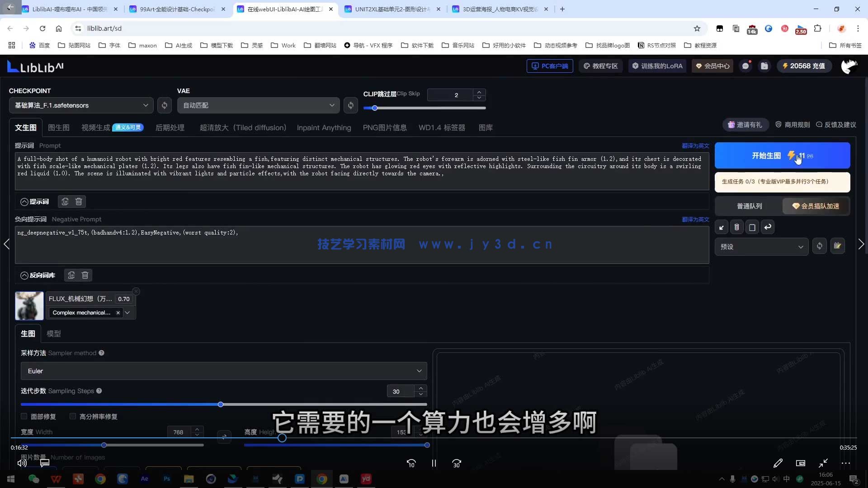
Task: Open the 预设 preset dropdown
Action: (x=762, y=247)
